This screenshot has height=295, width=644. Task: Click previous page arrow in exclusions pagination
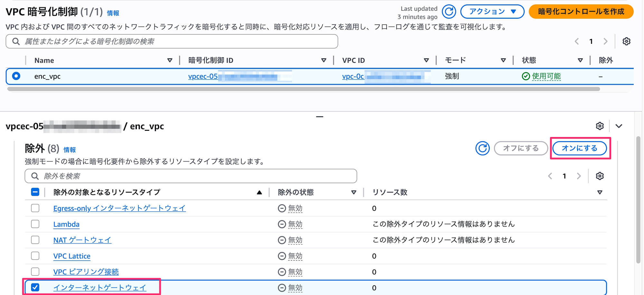coord(550,176)
